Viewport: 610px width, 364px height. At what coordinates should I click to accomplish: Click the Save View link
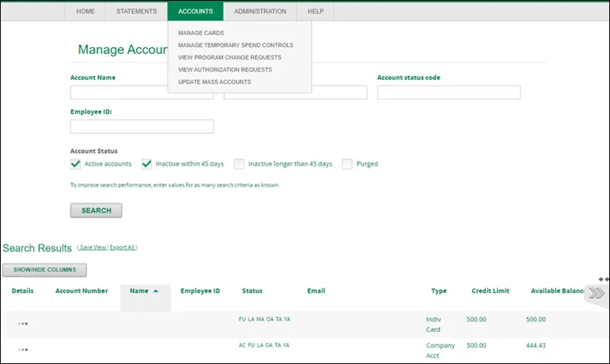[x=93, y=247]
